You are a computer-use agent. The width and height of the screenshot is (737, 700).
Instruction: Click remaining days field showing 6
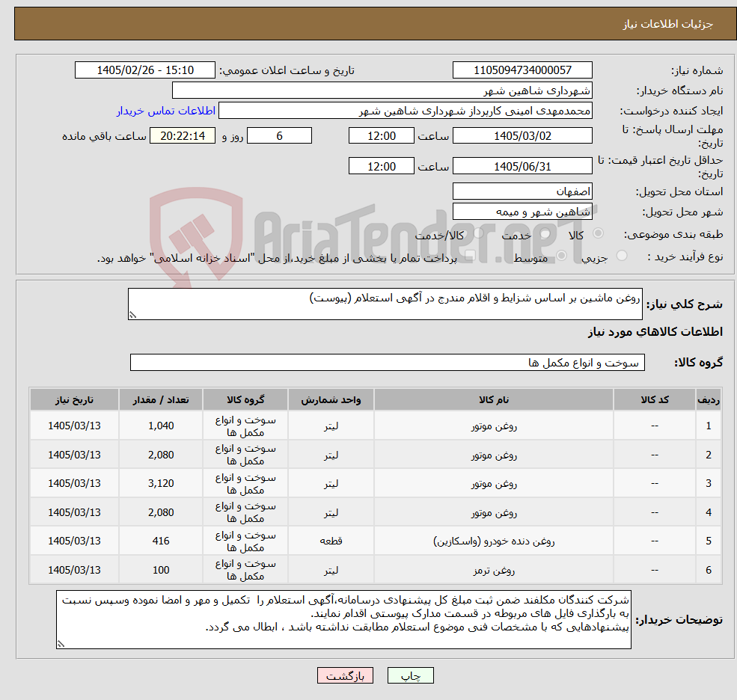coord(279,136)
